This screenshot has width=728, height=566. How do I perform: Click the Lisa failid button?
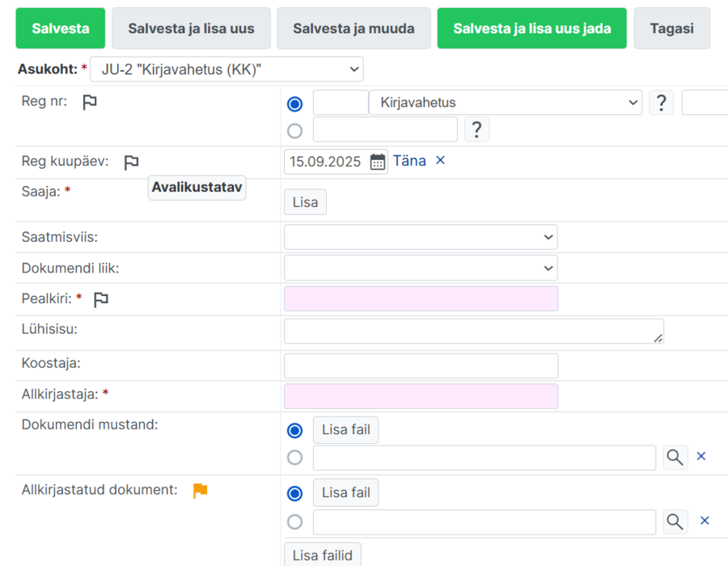(x=323, y=555)
